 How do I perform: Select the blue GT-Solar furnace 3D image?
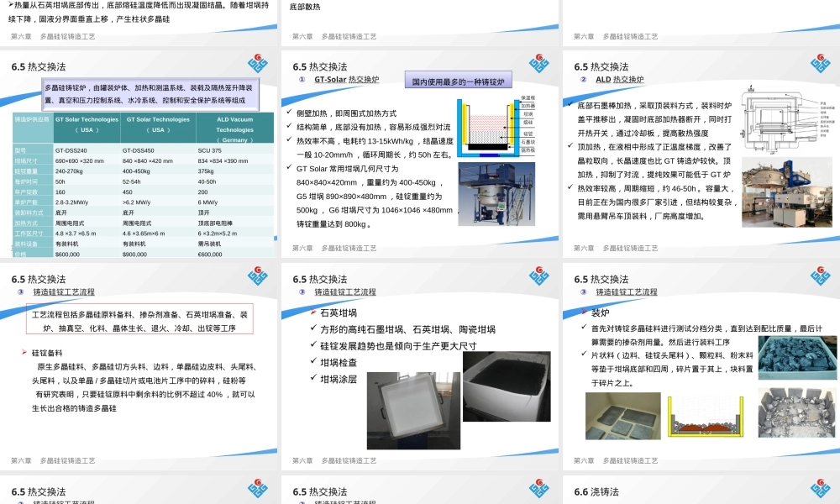pyautogui.click(x=496, y=194)
